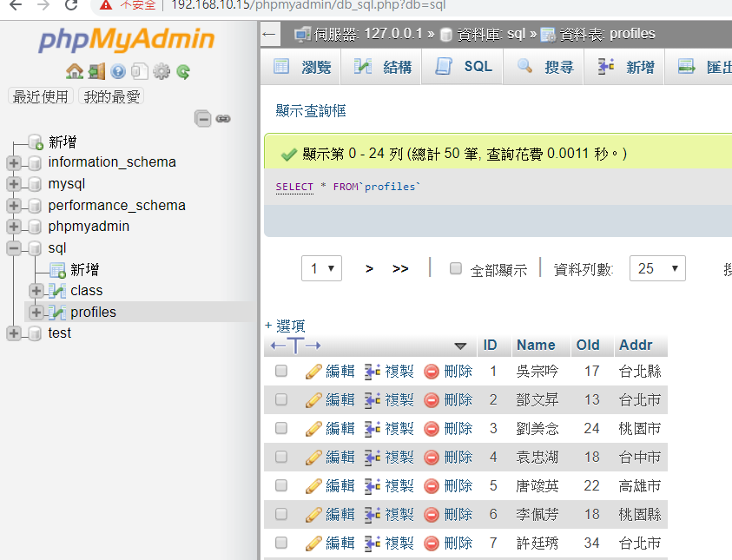This screenshot has width=732, height=560.
Task: Open the 資料列數 rows-per-page dropdown
Action: coord(657,269)
